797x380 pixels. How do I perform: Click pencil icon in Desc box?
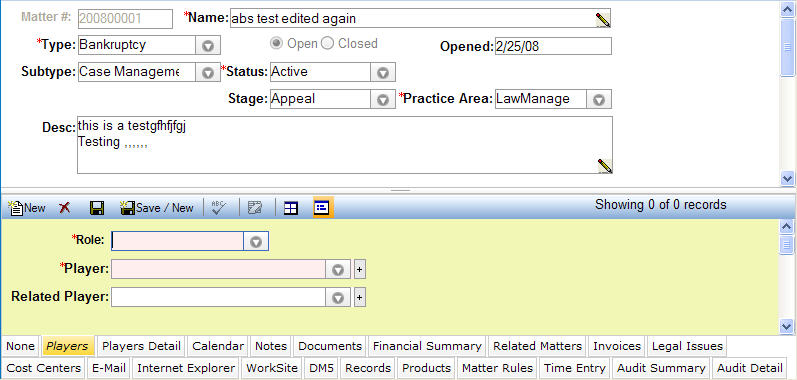coord(605,166)
